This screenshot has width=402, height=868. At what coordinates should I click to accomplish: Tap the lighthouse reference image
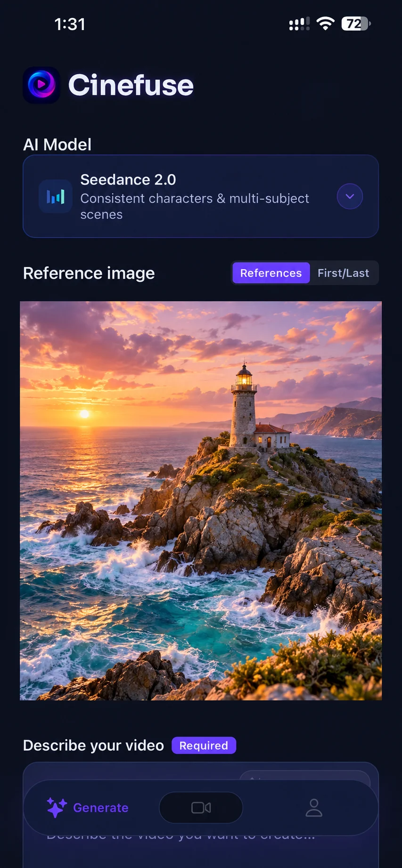point(201,500)
